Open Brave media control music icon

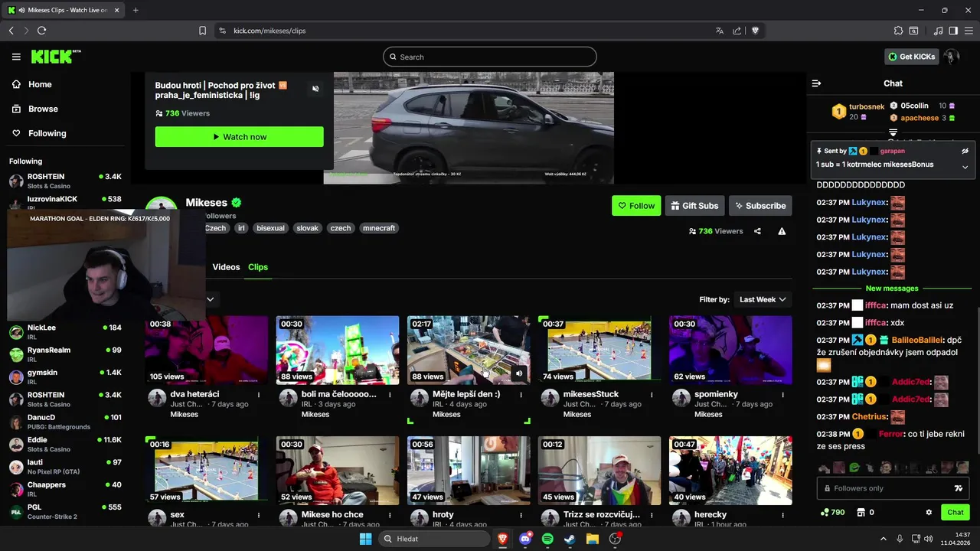[939, 31]
